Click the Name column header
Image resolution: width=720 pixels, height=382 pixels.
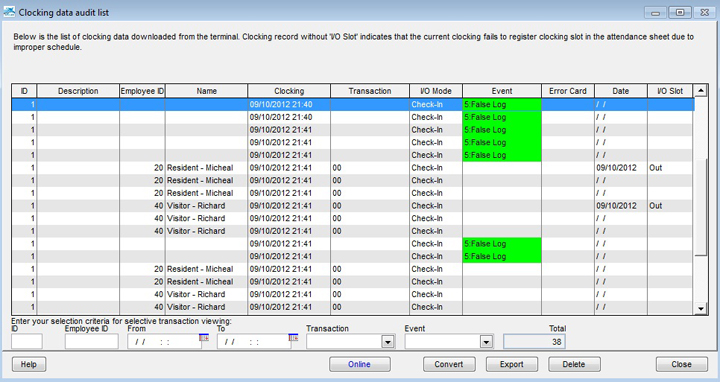[x=207, y=91]
